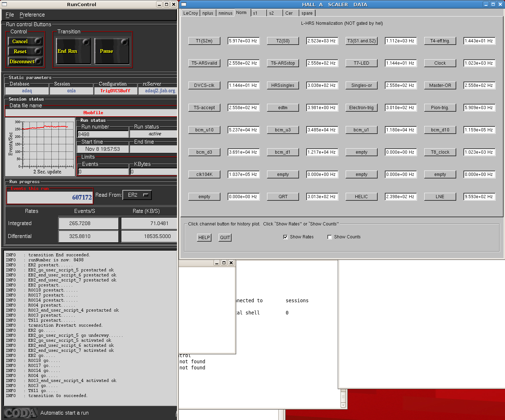
Task: Click the bcm_d1 channel button
Action: tap(283, 152)
